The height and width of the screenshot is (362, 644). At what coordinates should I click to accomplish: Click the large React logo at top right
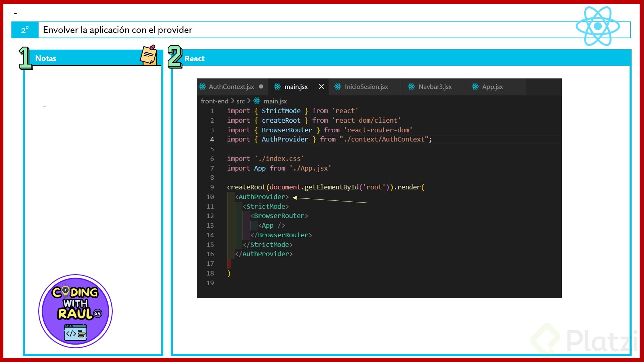click(x=598, y=26)
